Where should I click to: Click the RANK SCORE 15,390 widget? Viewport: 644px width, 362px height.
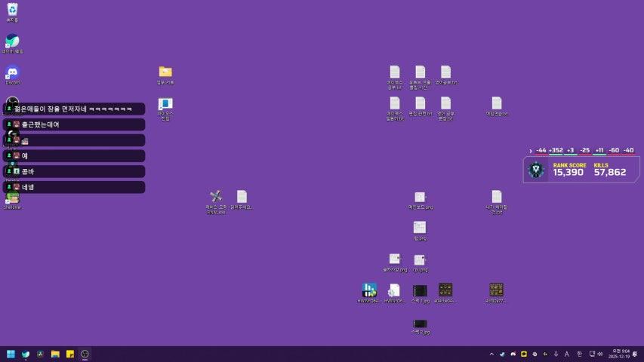[569, 169]
